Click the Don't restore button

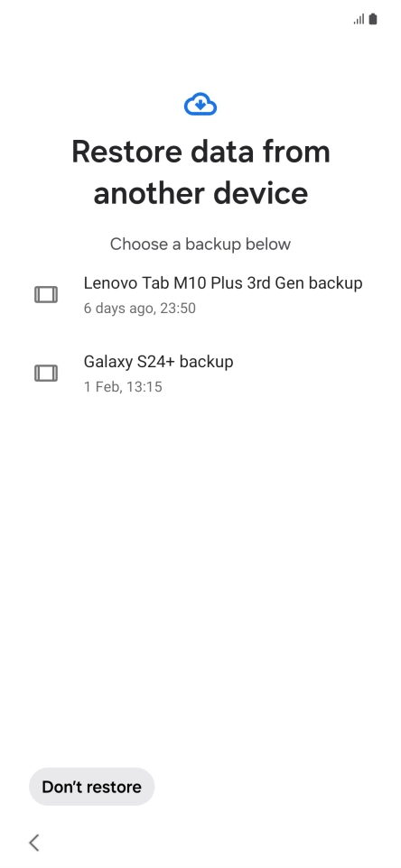tap(91, 787)
